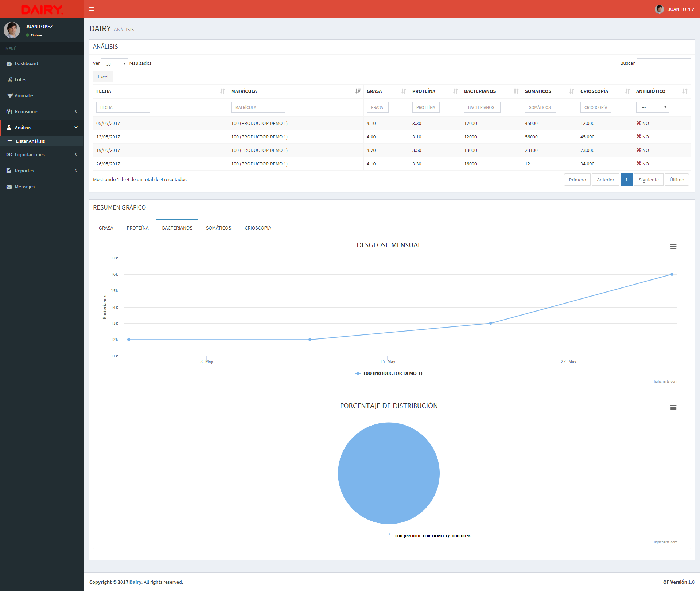Viewport: 700px width, 591px height.
Task: Toggle the sidebar hamburger menu icon
Action: (92, 9)
